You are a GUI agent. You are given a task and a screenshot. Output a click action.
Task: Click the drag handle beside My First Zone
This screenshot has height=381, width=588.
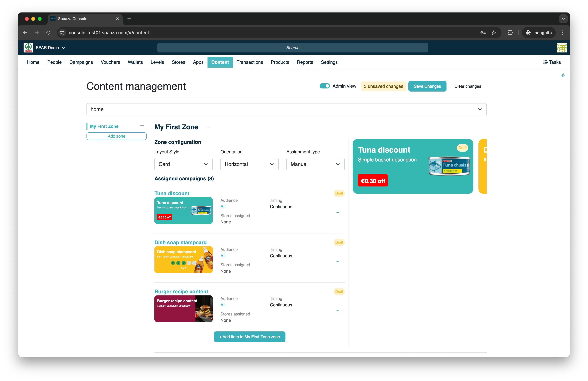pyautogui.click(x=142, y=126)
